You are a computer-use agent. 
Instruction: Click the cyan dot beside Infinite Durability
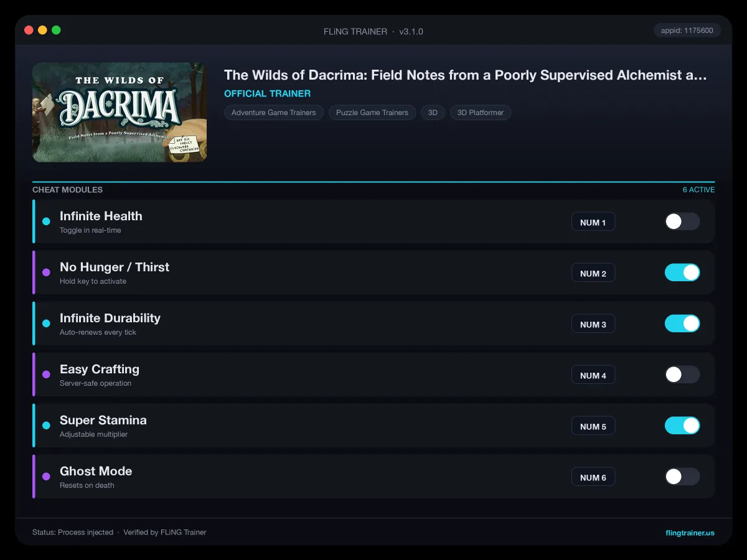pos(46,324)
